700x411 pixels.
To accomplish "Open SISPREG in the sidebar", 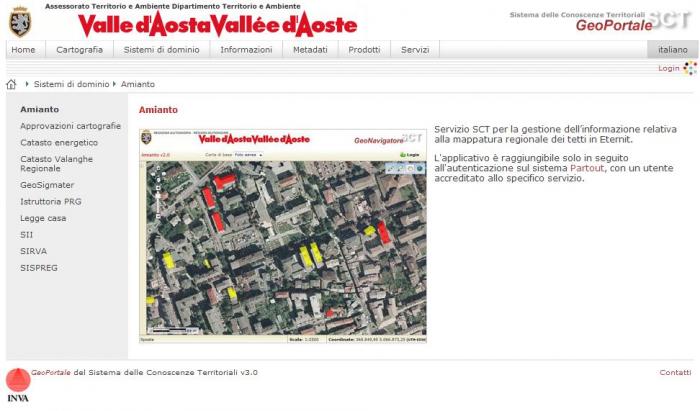I will point(39,268).
